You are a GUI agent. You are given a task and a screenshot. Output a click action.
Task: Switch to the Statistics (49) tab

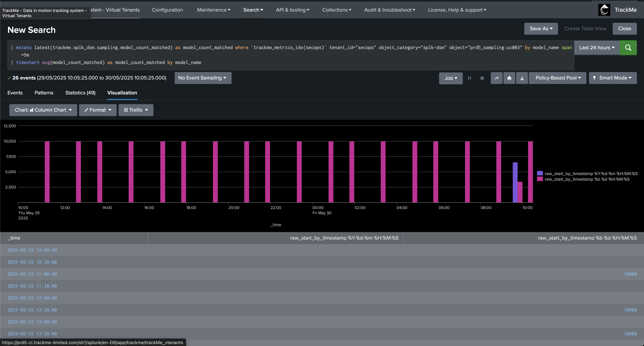[80, 93]
